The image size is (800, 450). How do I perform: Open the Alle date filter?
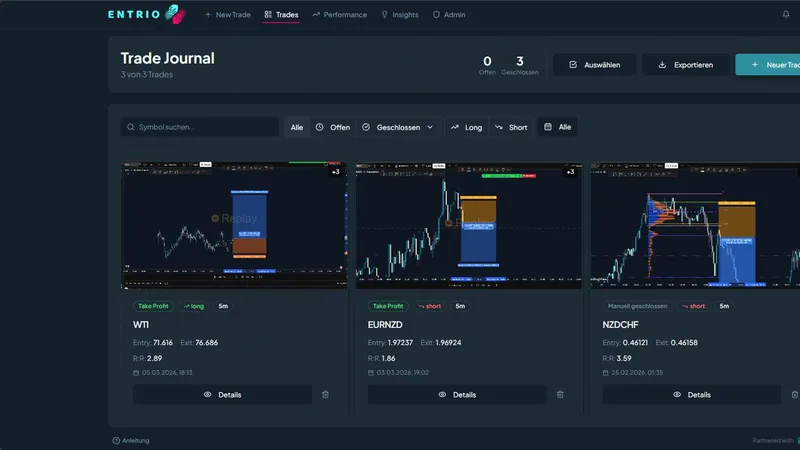tap(557, 127)
